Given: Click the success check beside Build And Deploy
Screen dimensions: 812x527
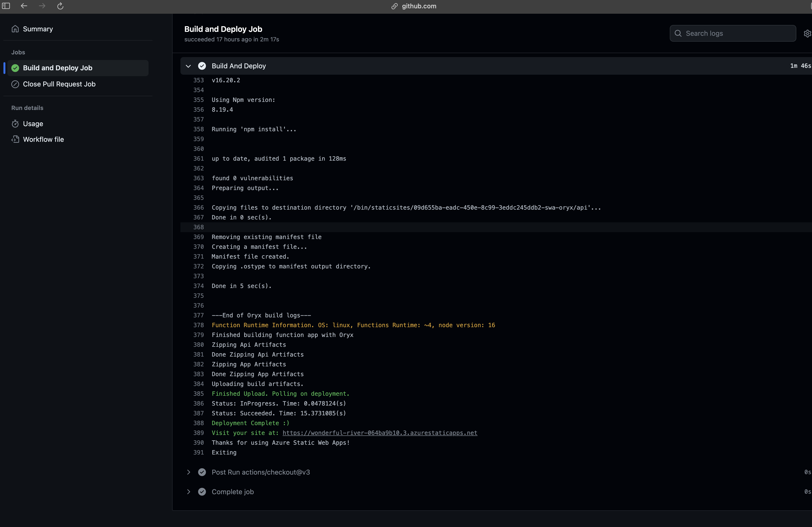Looking at the screenshot, I should [202, 66].
